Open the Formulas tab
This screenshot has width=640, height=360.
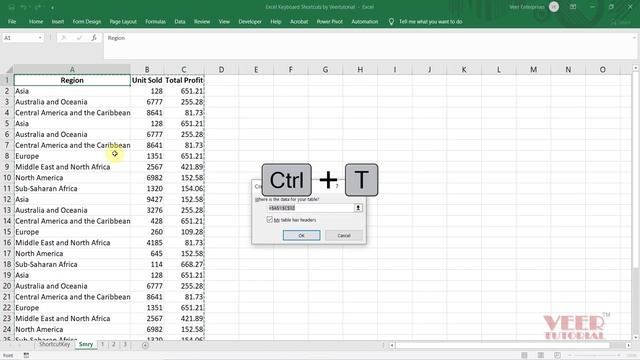[x=156, y=22]
